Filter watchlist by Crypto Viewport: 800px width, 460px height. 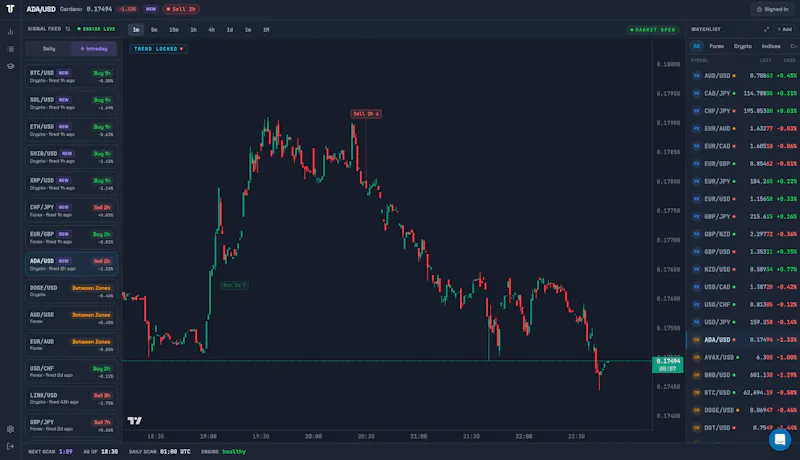743,46
